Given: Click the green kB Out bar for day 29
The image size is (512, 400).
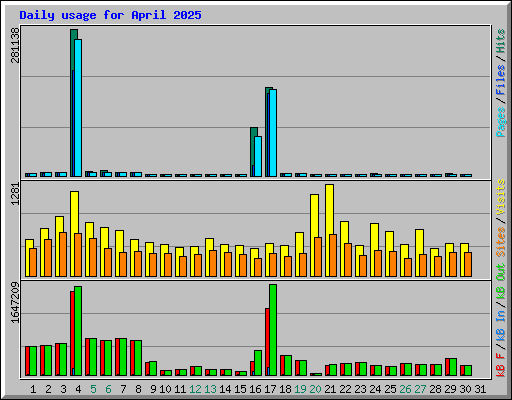Looking at the screenshot, I should pos(453,367).
